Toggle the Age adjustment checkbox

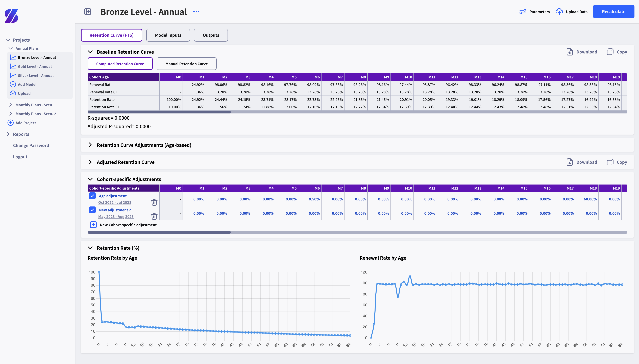(x=92, y=196)
